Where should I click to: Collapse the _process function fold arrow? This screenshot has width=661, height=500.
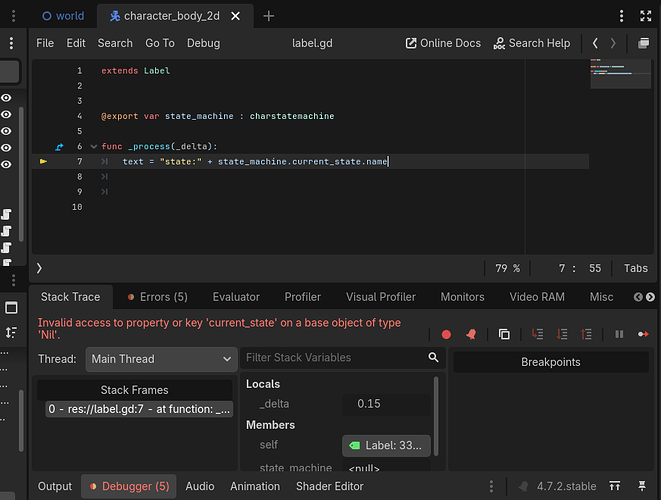point(94,147)
